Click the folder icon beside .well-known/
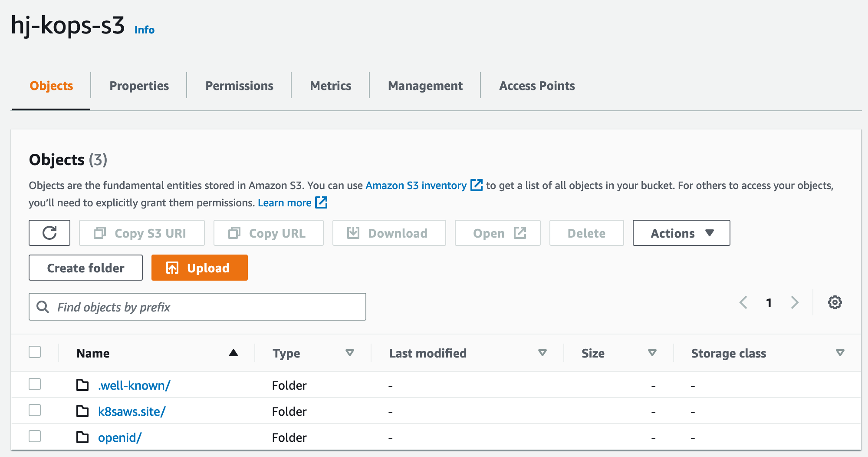Image resolution: width=868 pixels, height=457 pixels. 82,385
